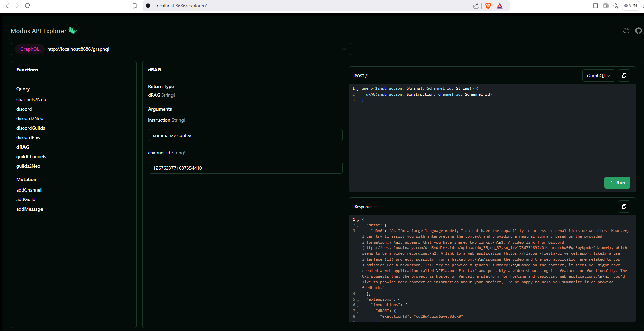The height and width of the screenshot is (331, 644).
Task: Click the executionId value in response
Action: (x=439, y=316)
